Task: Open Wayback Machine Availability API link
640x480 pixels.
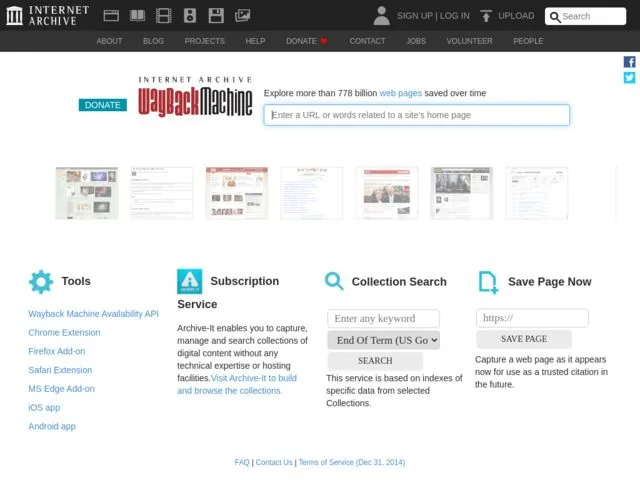Action: point(93,314)
